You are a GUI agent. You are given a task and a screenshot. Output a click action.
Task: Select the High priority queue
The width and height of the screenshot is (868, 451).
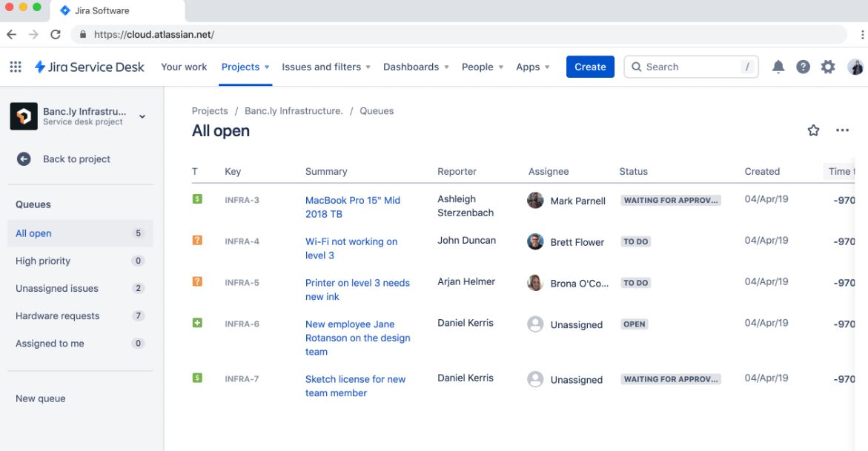click(80, 261)
